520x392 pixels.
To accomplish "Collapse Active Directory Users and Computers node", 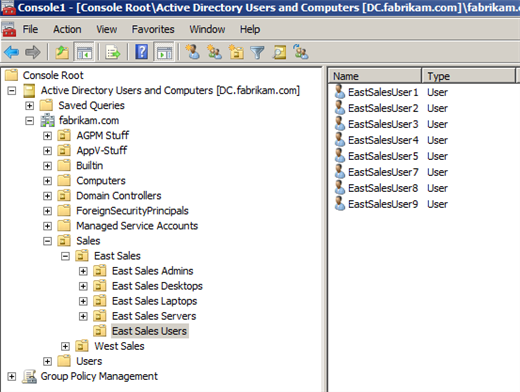I will point(12,90).
